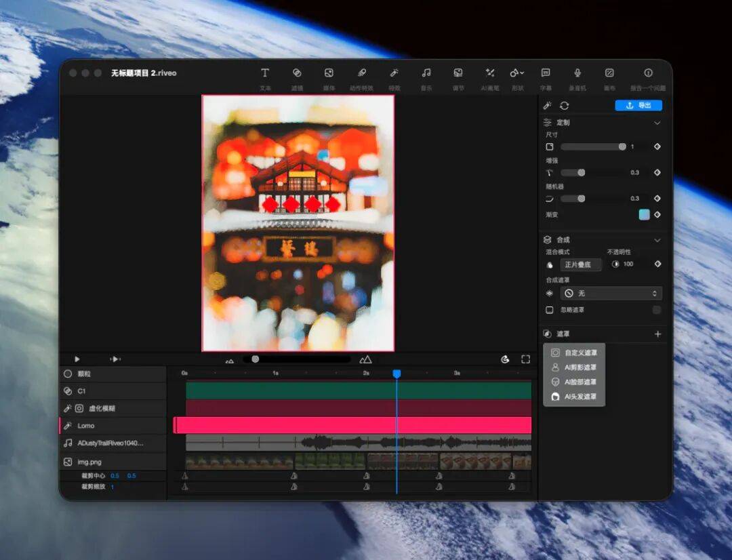Screen dimensions: 732x560
Task: Click the 录音机 microphone recorder icon
Action: pos(577,73)
